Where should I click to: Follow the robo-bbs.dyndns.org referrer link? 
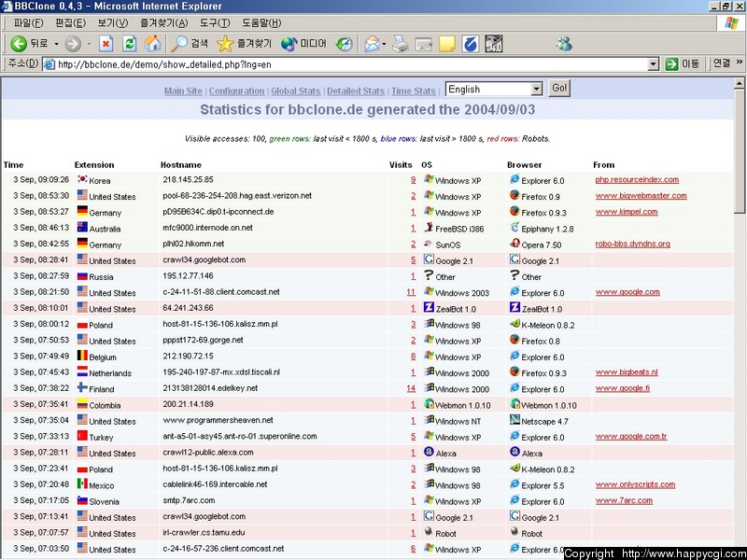click(632, 244)
